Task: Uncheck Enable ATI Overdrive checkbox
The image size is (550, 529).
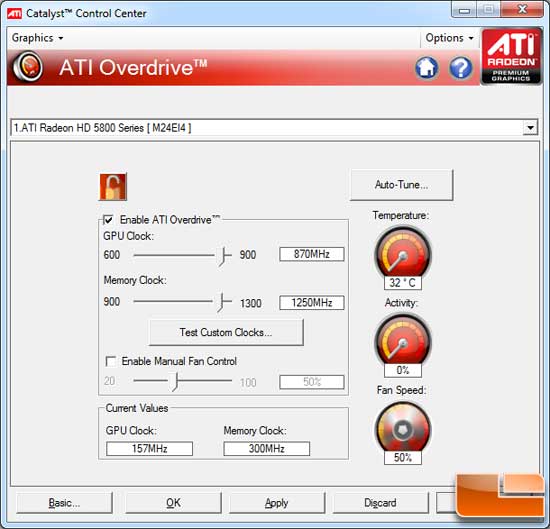Action: 108,220
